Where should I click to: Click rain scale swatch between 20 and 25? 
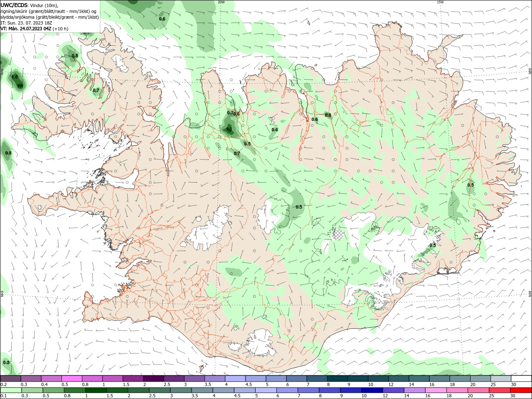pos(478,390)
